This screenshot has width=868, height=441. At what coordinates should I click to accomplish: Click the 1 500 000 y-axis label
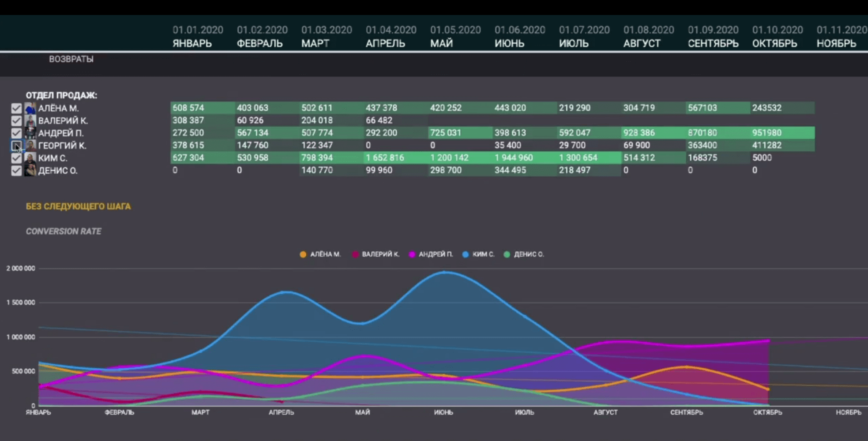21,302
